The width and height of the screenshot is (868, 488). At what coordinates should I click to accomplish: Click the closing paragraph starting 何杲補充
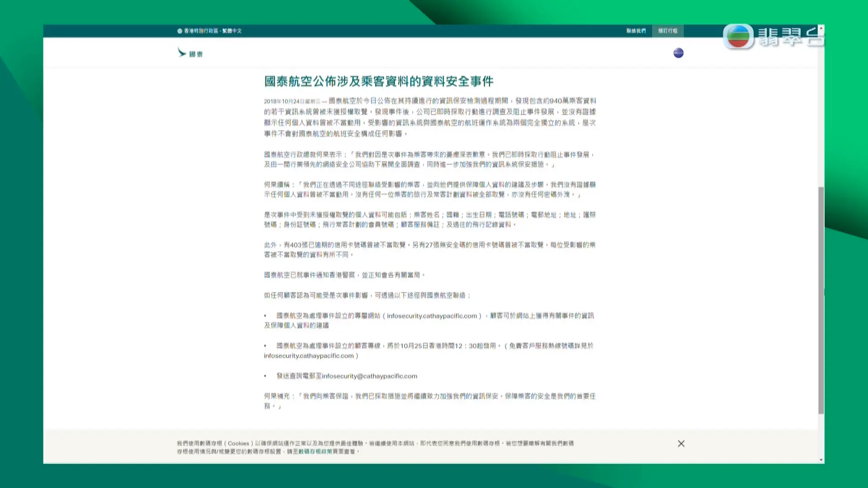(x=429, y=401)
